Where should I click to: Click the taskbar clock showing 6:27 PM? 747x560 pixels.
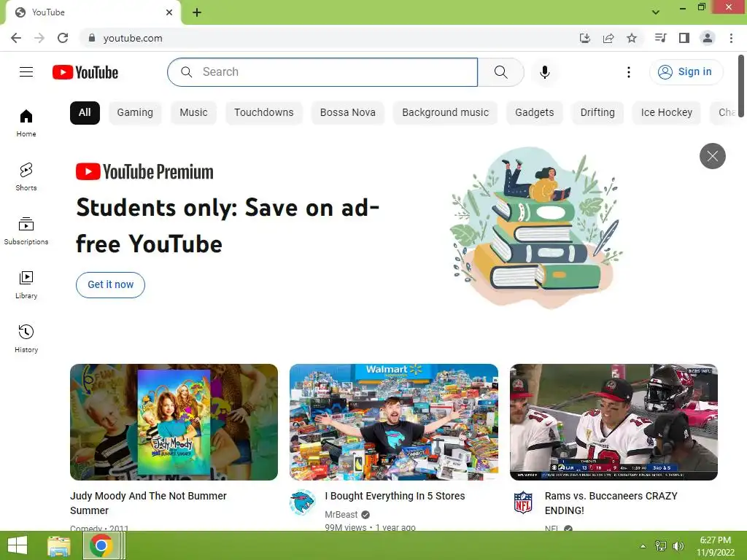(715, 546)
